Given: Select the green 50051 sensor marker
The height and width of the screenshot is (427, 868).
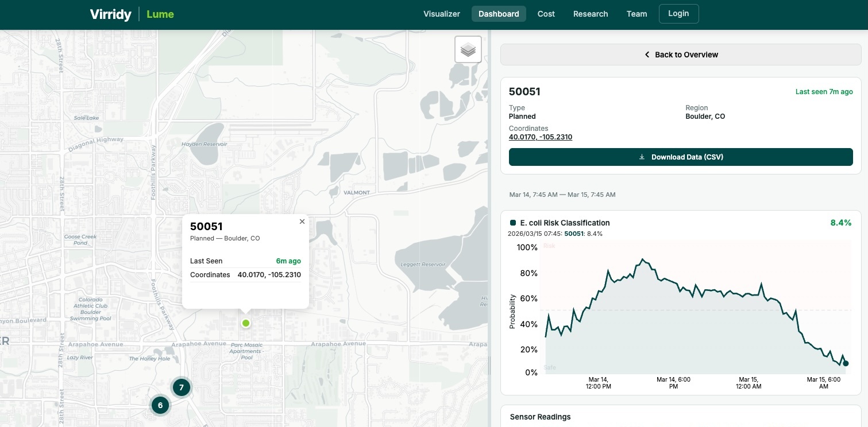Looking at the screenshot, I should tap(246, 323).
